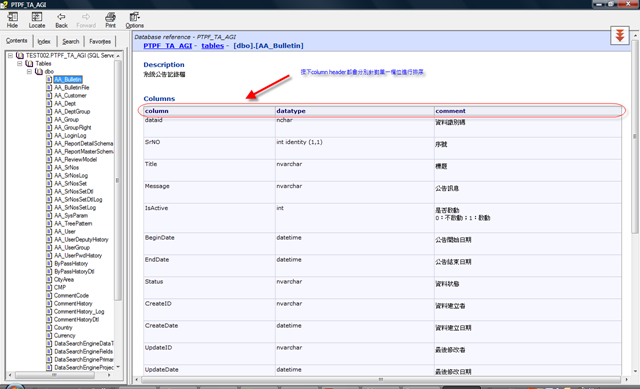Sort by the datatype header

coord(354,111)
